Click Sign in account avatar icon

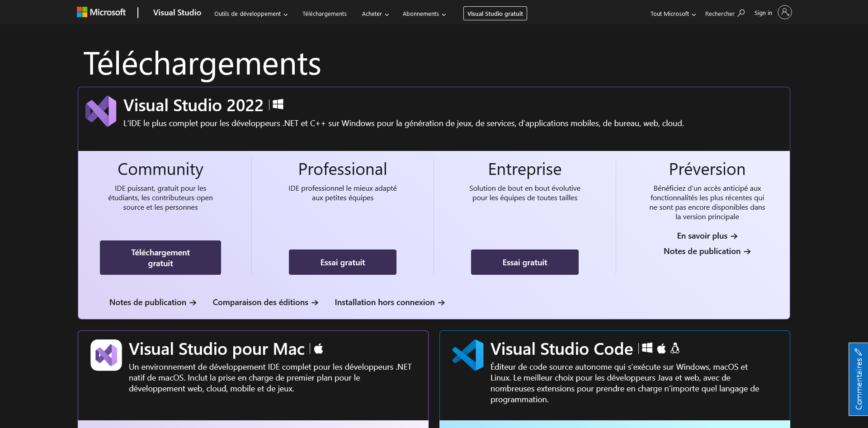(x=785, y=12)
